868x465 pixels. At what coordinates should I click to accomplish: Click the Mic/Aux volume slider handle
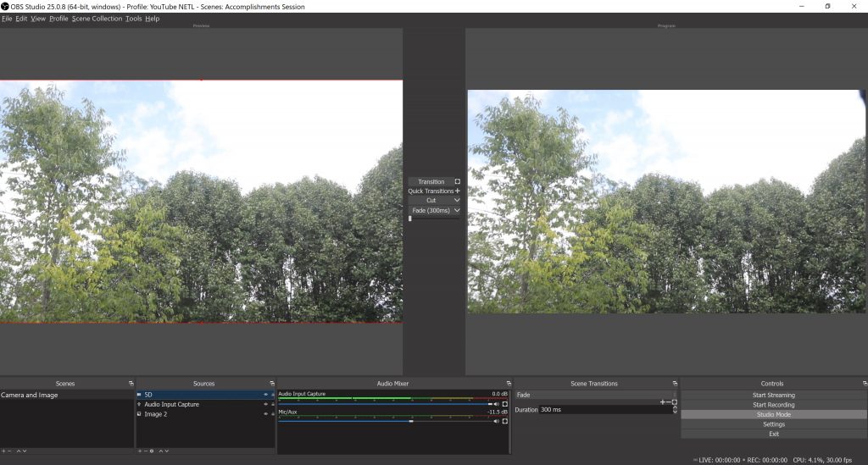coord(411,421)
